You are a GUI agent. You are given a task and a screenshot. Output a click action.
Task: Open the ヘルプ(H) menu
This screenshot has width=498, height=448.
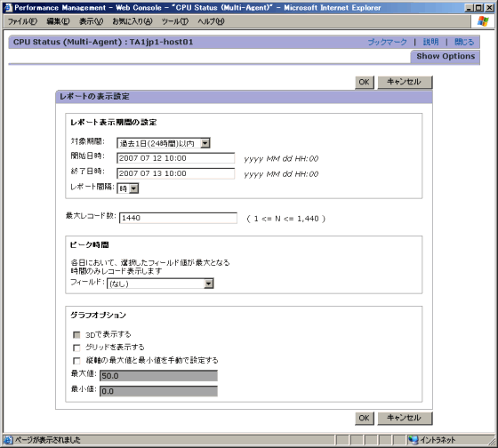click(x=211, y=21)
